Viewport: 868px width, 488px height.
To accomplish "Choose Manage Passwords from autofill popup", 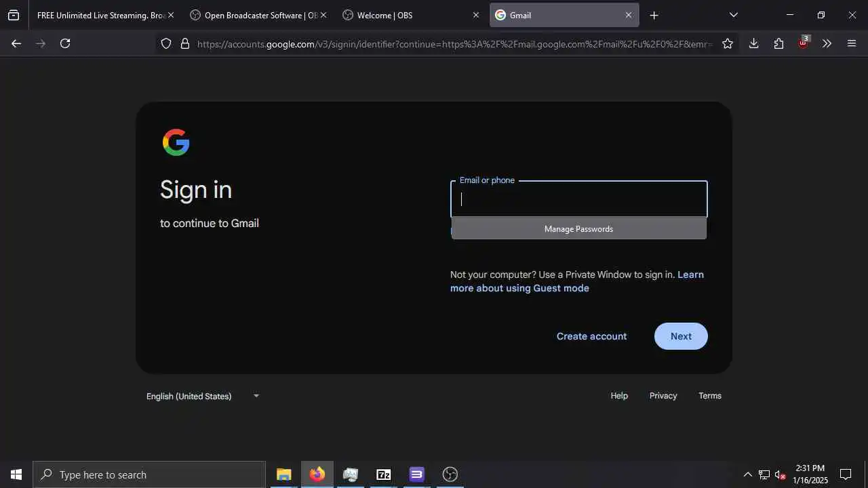I will tap(578, 228).
